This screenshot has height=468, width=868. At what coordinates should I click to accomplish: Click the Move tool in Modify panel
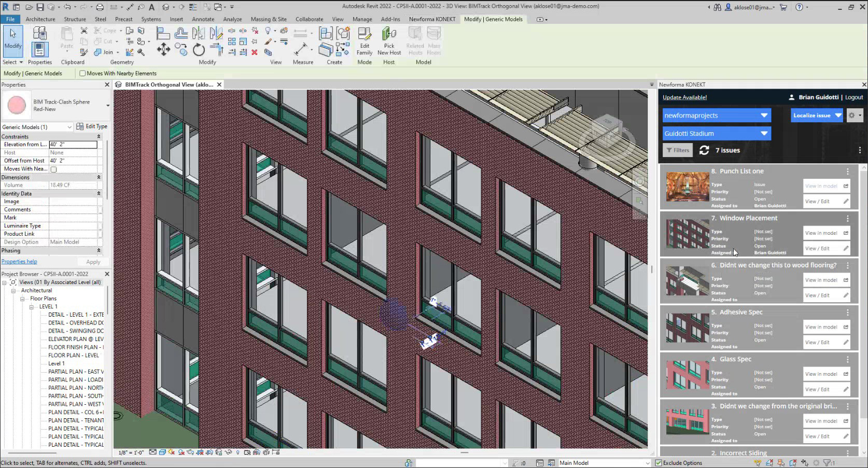[163, 49]
